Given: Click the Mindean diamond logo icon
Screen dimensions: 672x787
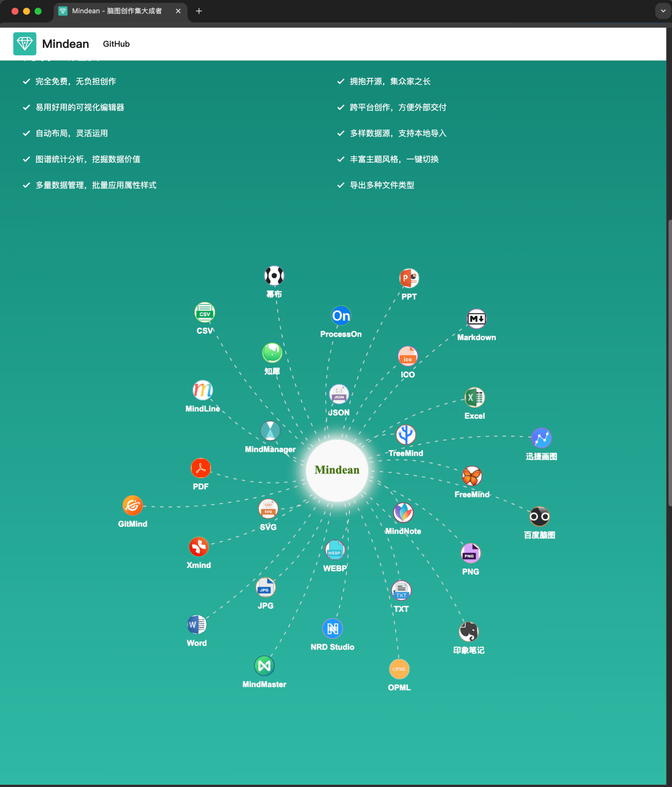Looking at the screenshot, I should [25, 44].
